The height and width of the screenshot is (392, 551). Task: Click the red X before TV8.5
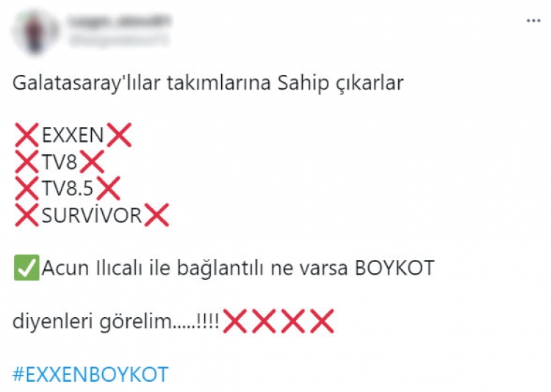(x=26, y=188)
